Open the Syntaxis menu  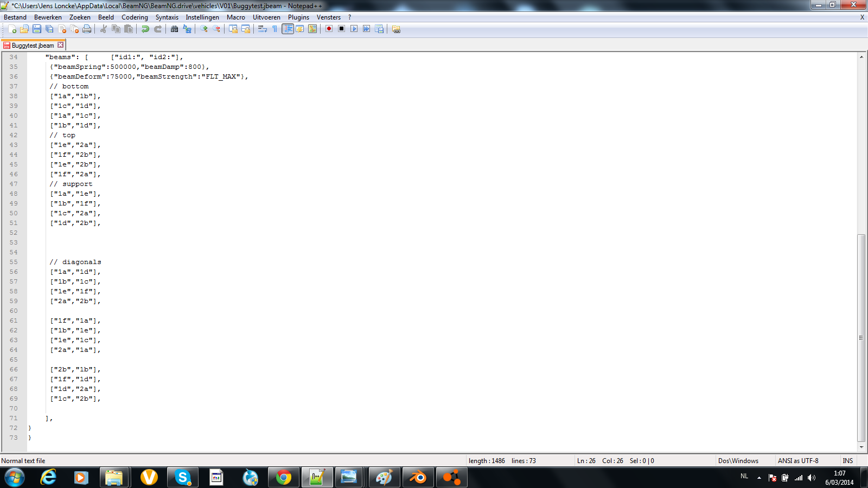tap(167, 17)
